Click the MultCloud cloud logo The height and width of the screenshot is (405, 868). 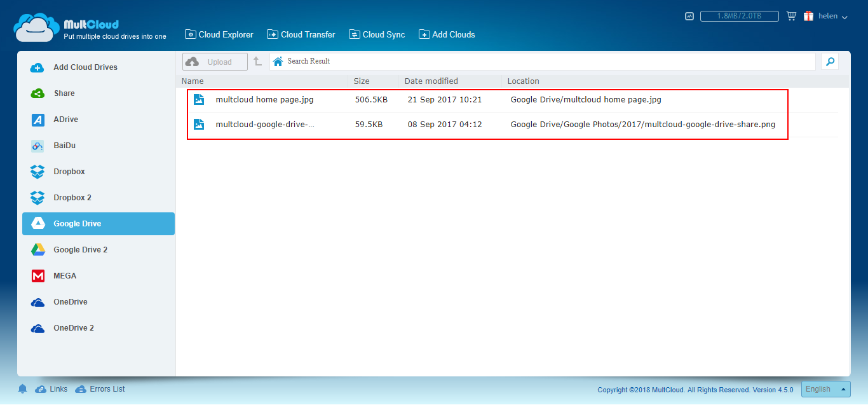(x=36, y=27)
